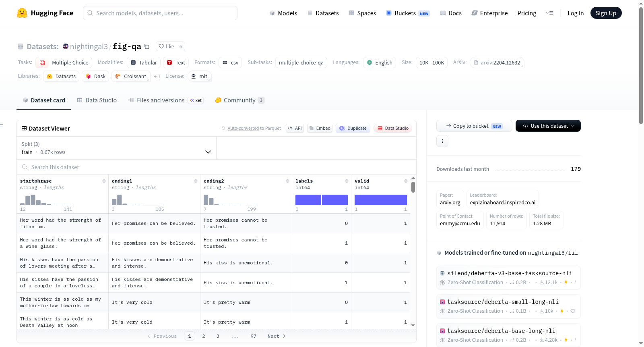Click the API button
Screen dimensions: 644x347
point(295,128)
